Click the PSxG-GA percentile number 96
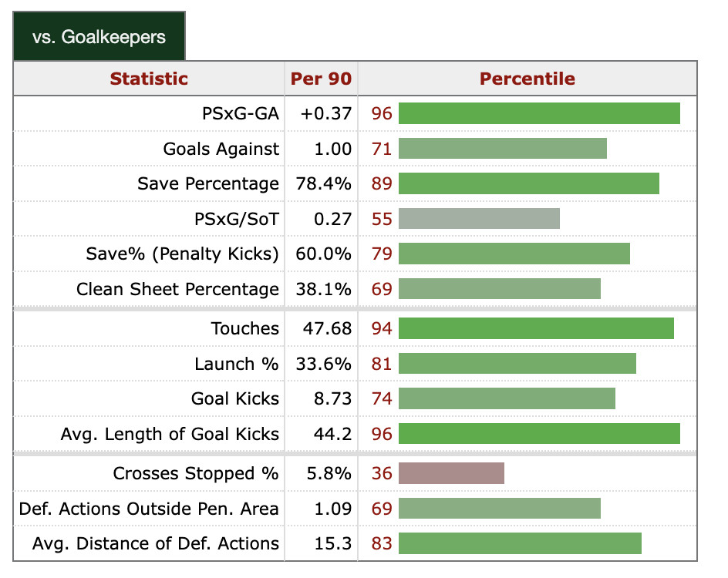Viewport: 728px width, 578px height. 382,114
